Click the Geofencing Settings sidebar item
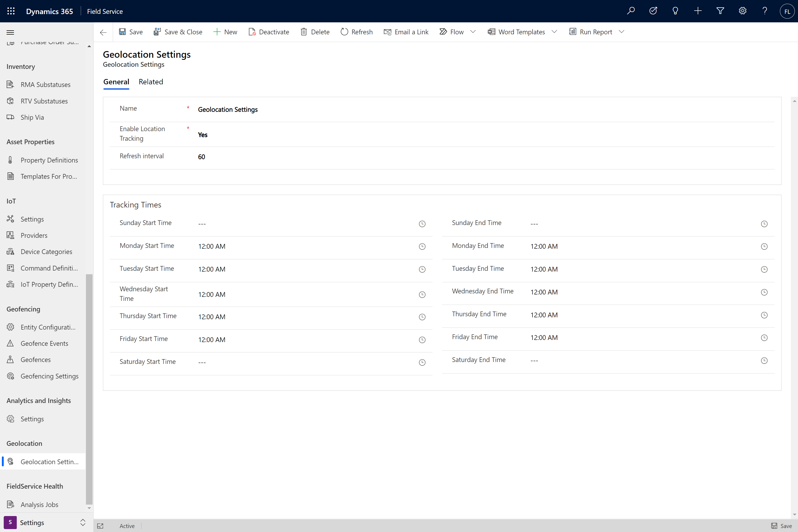This screenshot has height=532, width=798. [49, 375]
